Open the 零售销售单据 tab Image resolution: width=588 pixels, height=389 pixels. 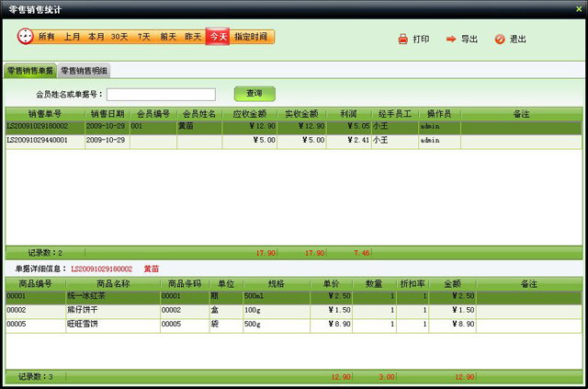click(29, 71)
